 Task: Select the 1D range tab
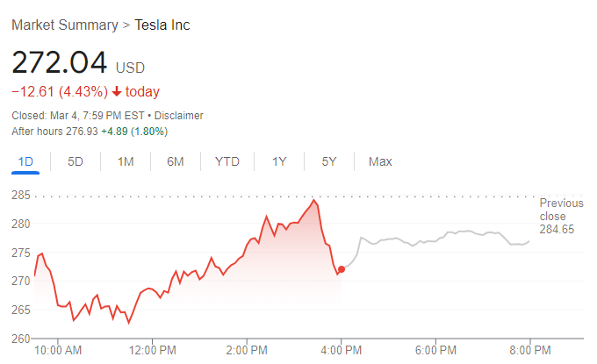pyautogui.click(x=25, y=161)
